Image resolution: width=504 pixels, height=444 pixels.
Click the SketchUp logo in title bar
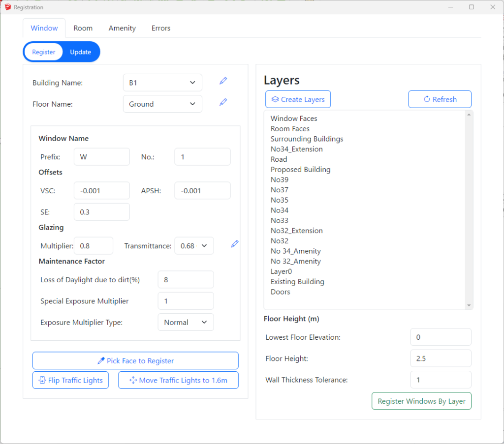[7, 7]
